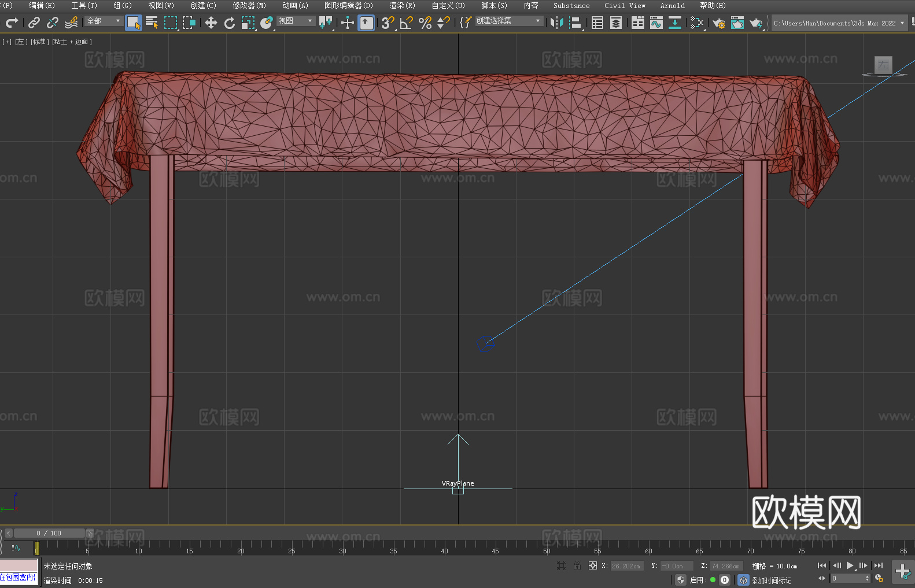
Task: Toggle the Ribbon display icon
Action: point(638,23)
